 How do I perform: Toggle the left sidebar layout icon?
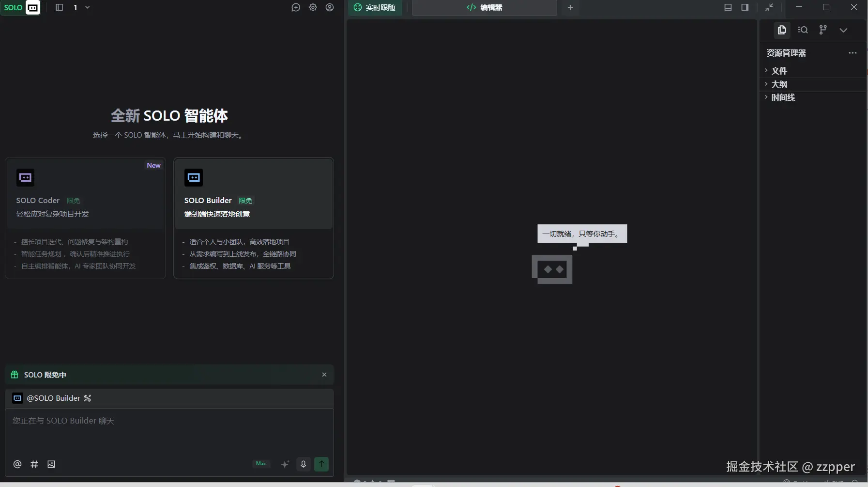pos(59,7)
